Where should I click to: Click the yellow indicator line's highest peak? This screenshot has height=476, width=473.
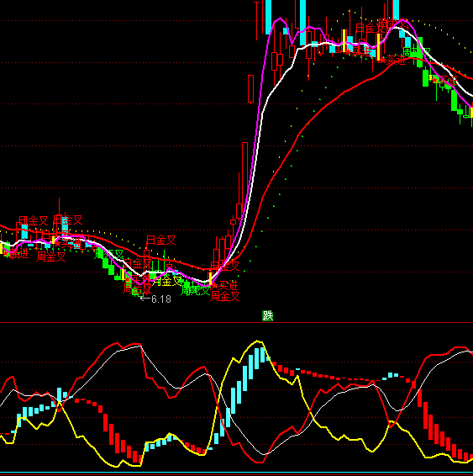[257, 341]
